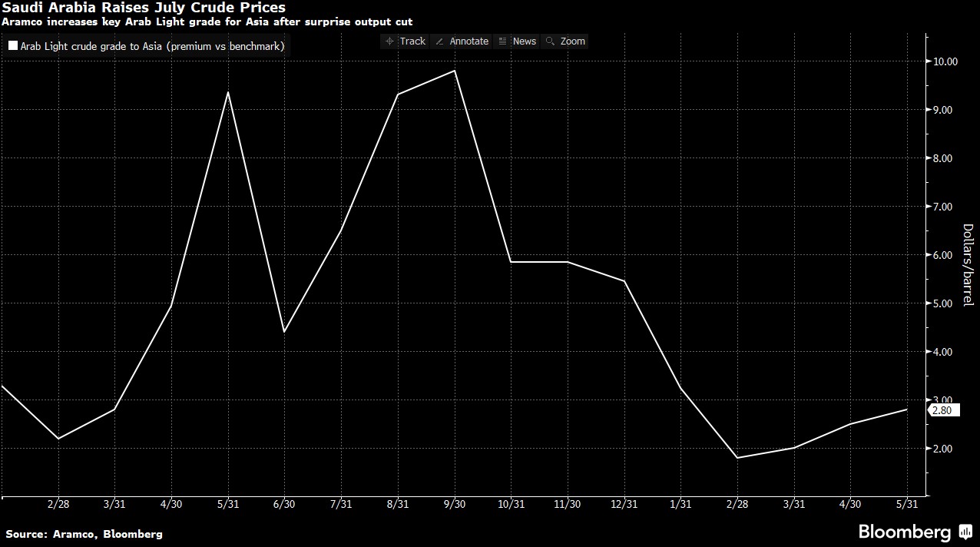Click the Bloomberg logo

click(x=915, y=532)
